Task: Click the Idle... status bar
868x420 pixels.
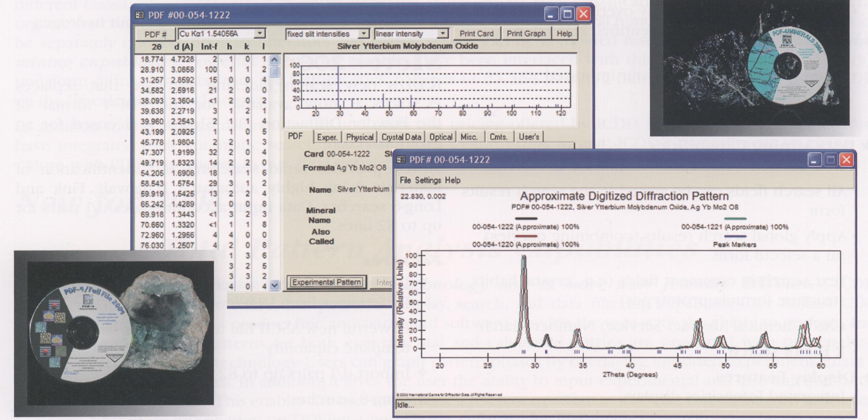Action: 624,405
